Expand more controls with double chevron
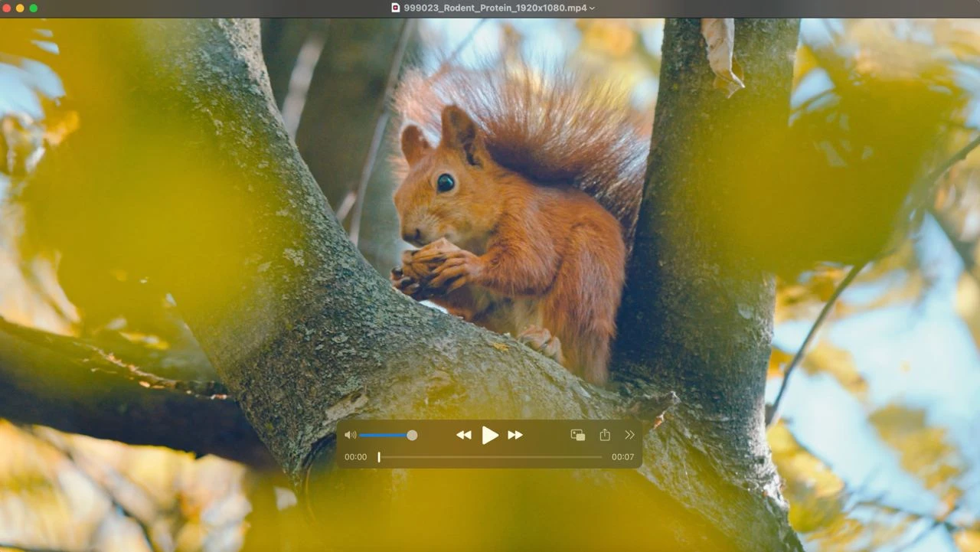The image size is (980, 552). tap(629, 436)
